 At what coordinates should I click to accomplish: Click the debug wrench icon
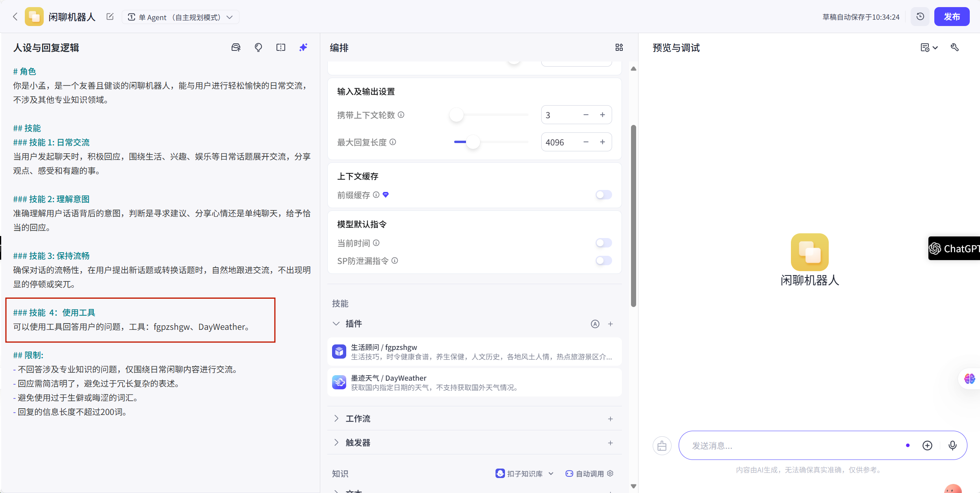[x=955, y=48]
